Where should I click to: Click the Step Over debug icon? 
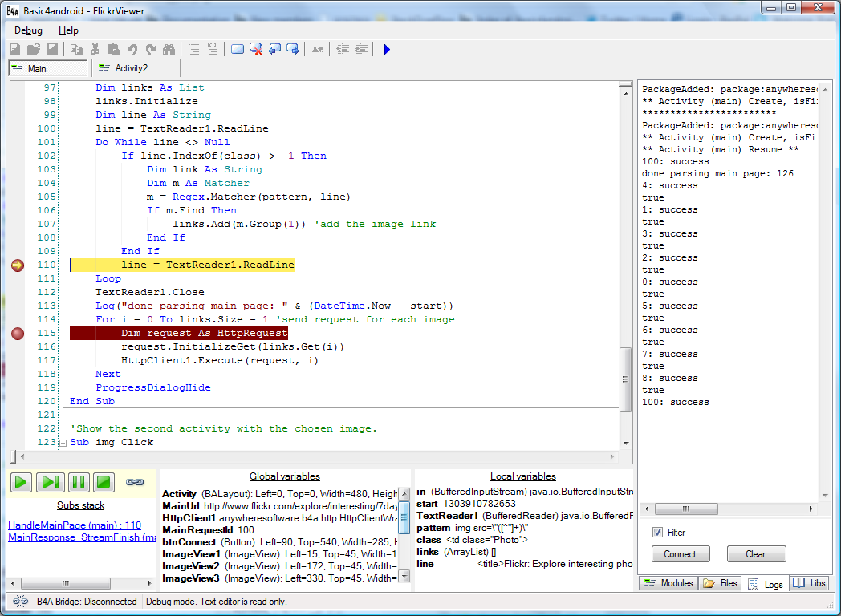[x=50, y=482]
